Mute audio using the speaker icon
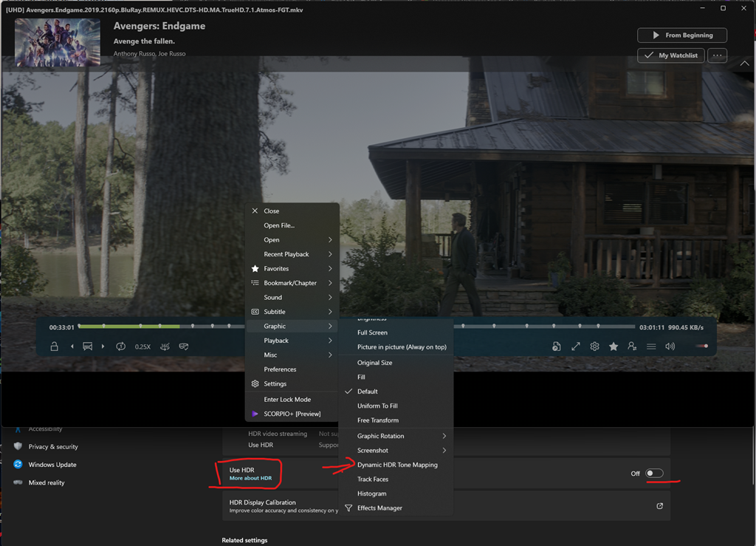This screenshot has height=546, width=756. tap(670, 347)
